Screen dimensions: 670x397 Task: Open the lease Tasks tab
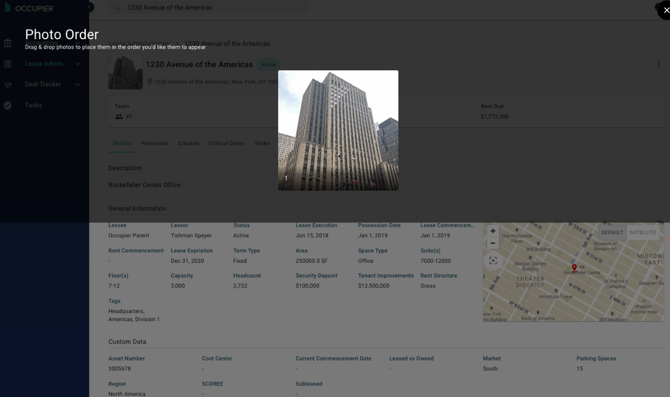tap(262, 143)
